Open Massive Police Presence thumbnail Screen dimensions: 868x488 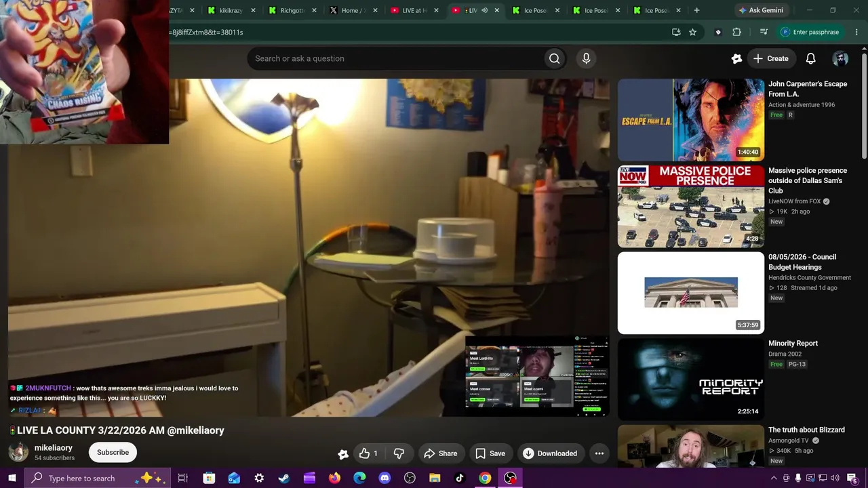pyautogui.click(x=690, y=207)
